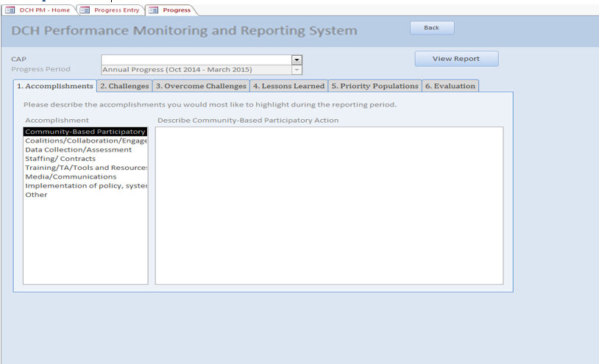
Task: Open the 3. Overcome Challenges tab
Action: click(x=201, y=86)
